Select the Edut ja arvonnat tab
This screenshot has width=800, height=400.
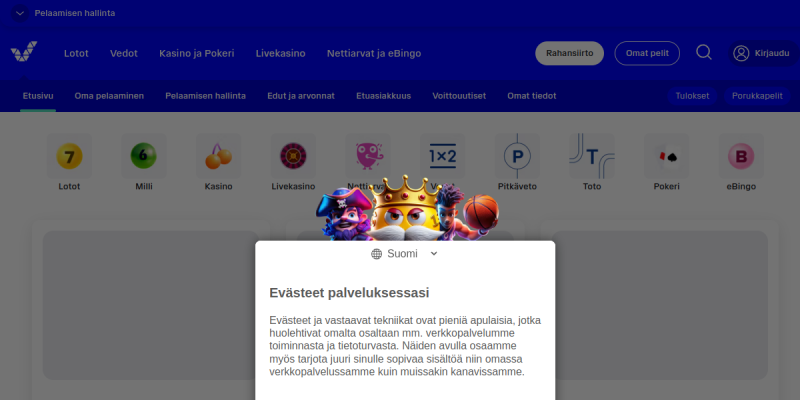point(301,96)
